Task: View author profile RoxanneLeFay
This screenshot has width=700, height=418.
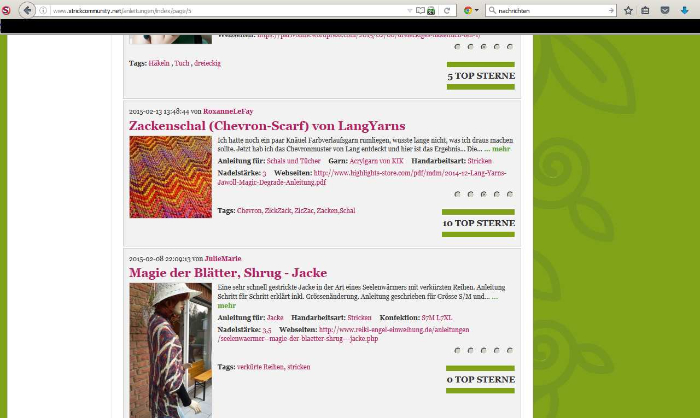Action: [x=228, y=111]
